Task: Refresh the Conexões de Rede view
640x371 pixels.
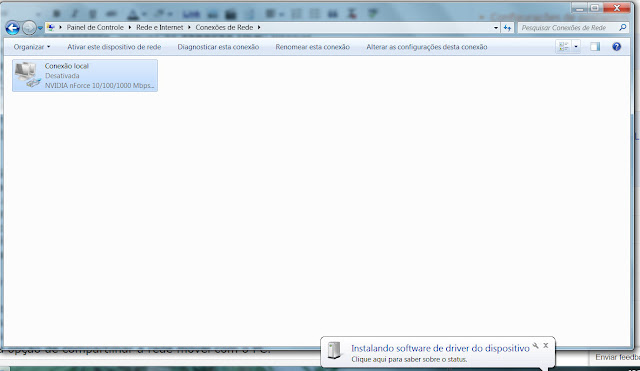Action: coord(507,28)
